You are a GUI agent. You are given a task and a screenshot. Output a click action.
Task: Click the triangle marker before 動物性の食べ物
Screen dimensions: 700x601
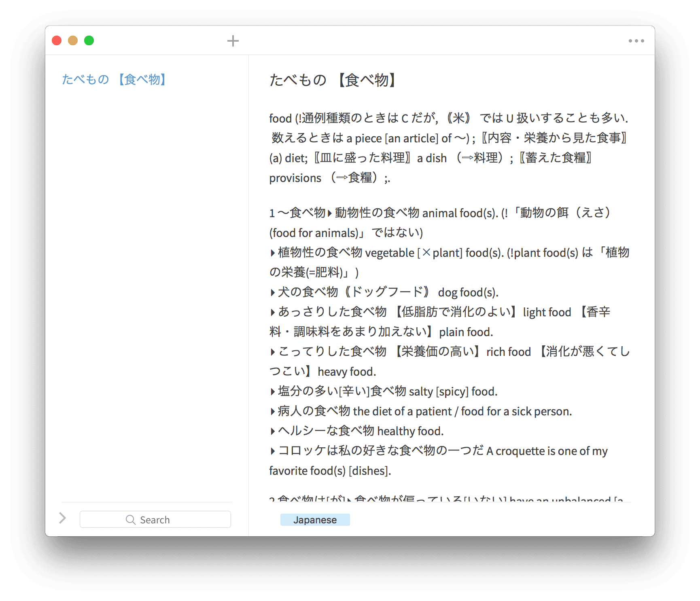coord(330,213)
